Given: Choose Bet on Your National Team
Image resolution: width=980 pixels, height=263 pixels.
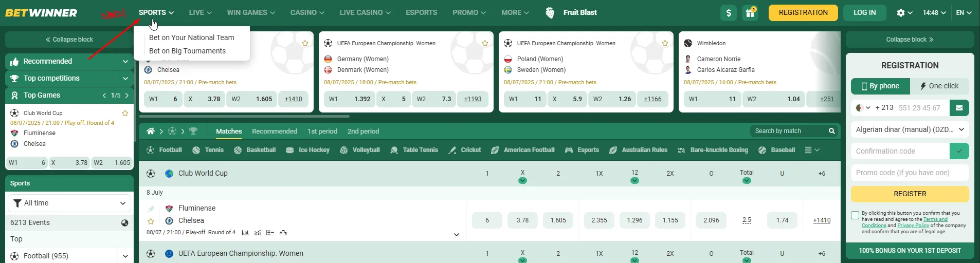Looking at the screenshot, I should 191,37.
